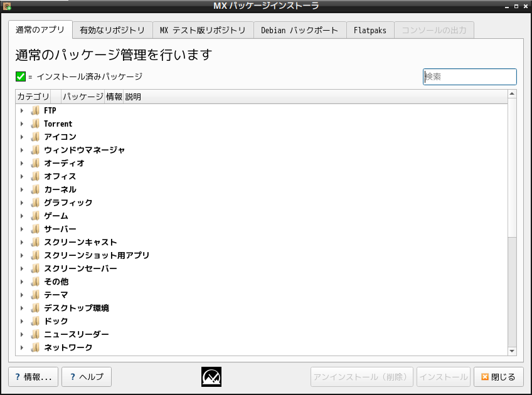Open the Debian バックポート tab
Image resolution: width=532 pixels, height=395 pixels.
pos(300,29)
